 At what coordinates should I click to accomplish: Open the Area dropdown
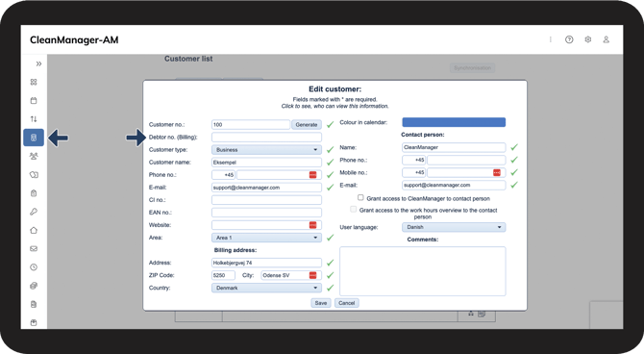[x=266, y=238]
